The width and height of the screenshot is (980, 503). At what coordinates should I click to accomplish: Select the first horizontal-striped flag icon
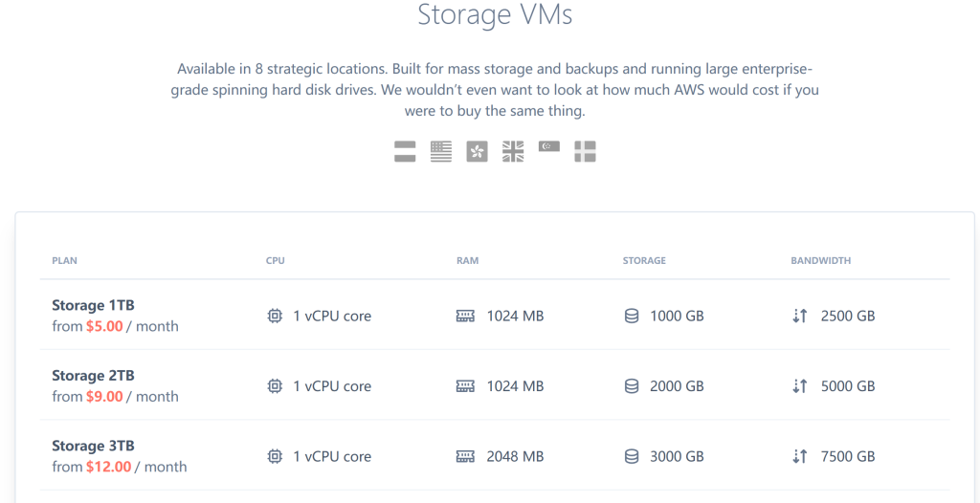point(405,152)
